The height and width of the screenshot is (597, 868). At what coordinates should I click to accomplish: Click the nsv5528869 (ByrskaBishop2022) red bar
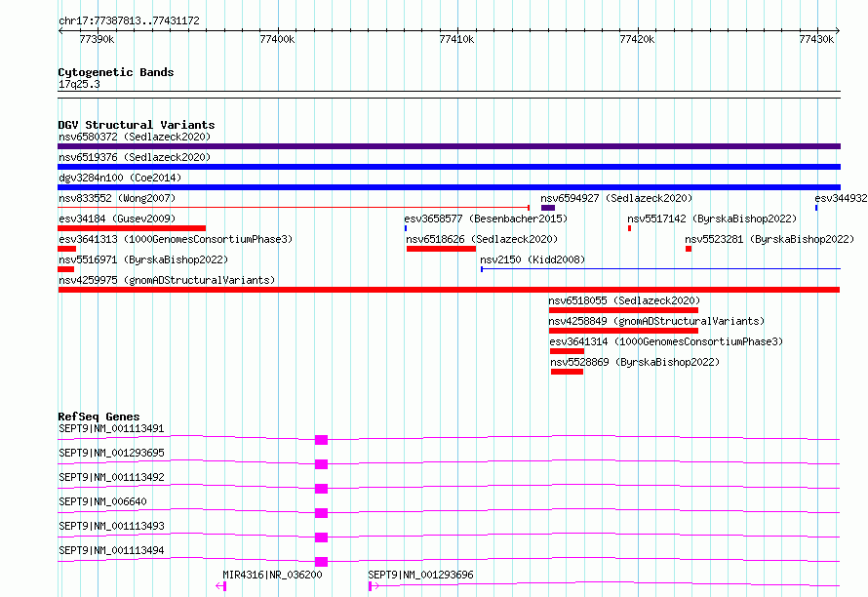(567, 372)
